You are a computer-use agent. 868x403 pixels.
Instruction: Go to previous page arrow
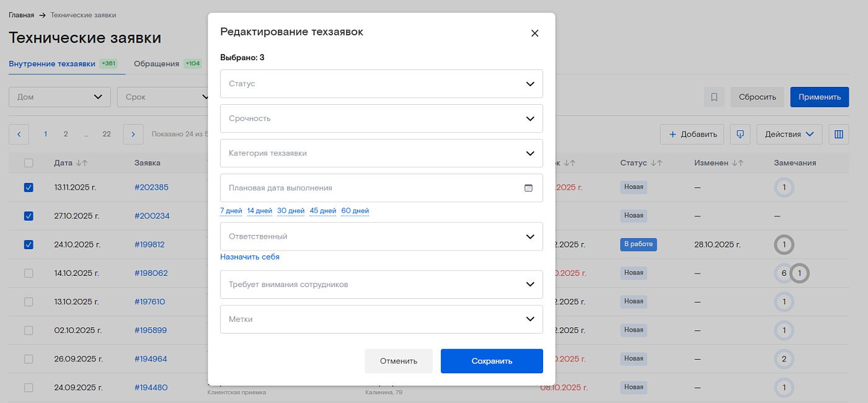click(x=19, y=134)
